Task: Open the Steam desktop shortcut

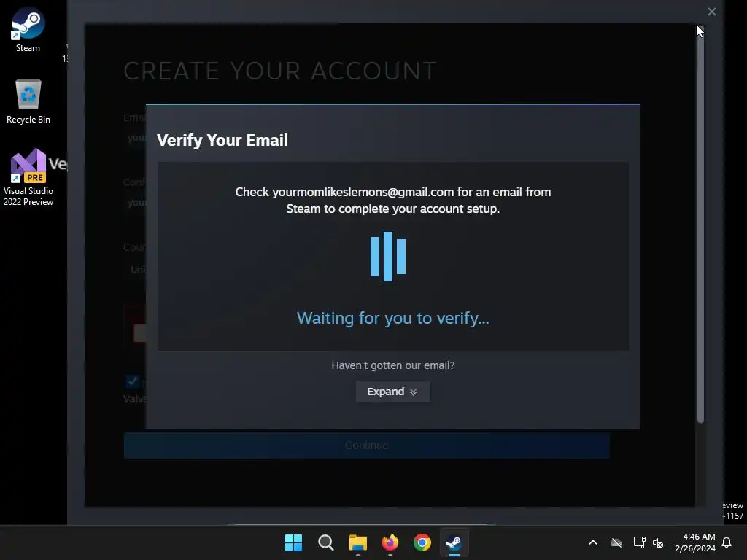Action: [28, 29]
